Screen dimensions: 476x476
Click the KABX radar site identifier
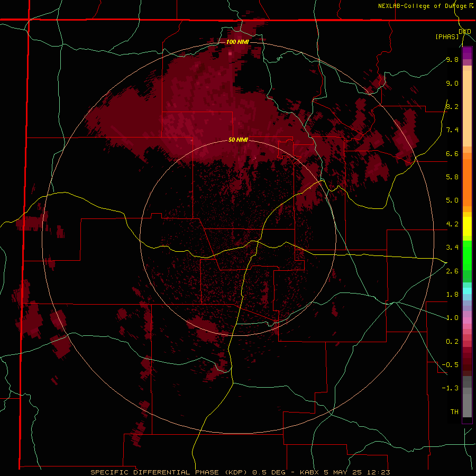click(x=310, y=472)
